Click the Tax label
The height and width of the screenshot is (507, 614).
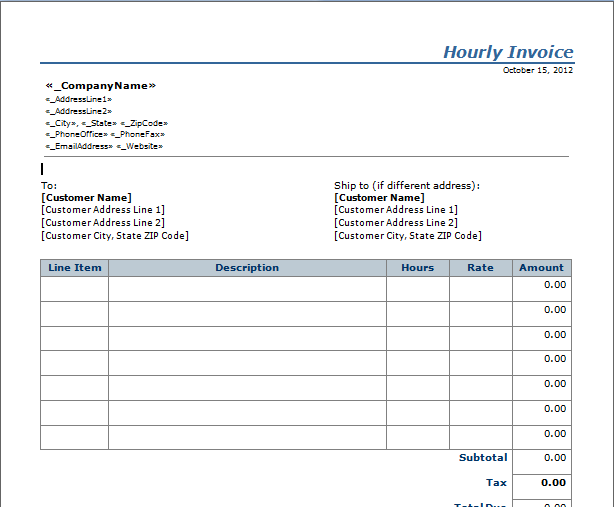[x=496, y=483]
